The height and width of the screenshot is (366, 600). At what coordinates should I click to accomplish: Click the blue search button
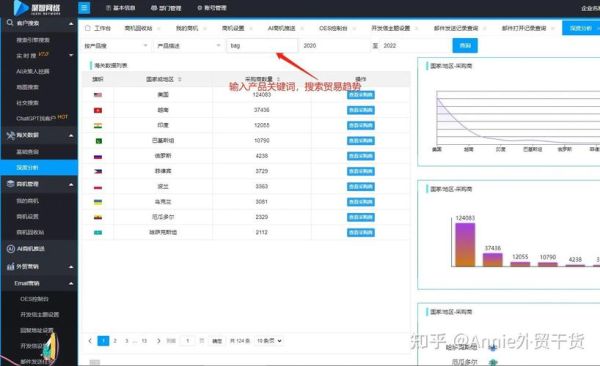465,46
